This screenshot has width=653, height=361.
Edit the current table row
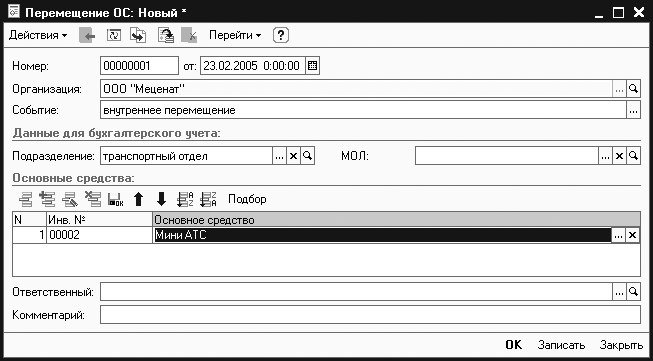[x=70, y=199]
